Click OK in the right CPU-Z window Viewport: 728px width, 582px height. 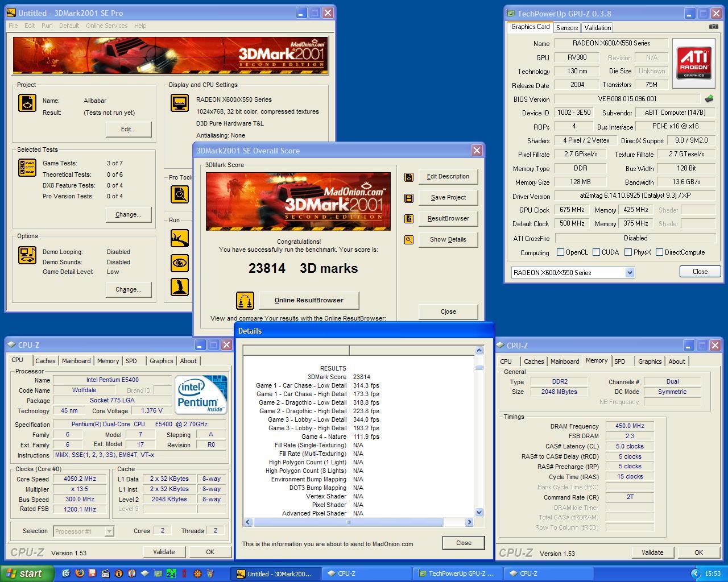tap(698, 552)
